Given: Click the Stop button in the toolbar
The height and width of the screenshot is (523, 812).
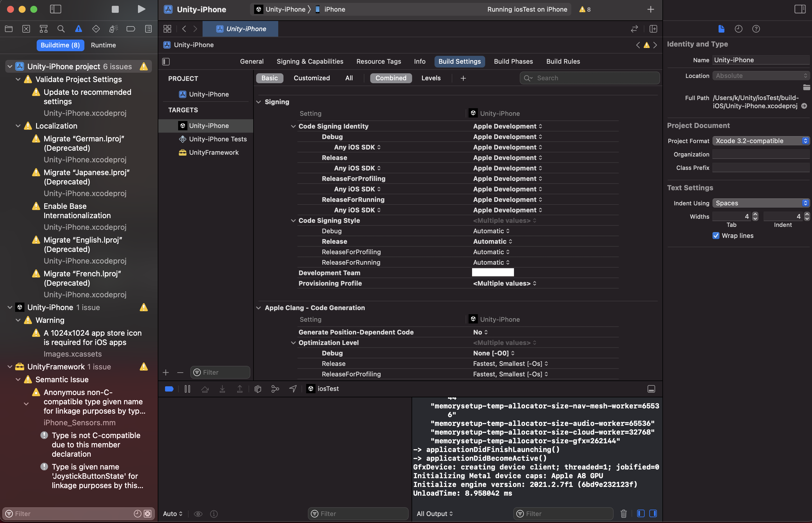Looking at the screenshot, I should click(x=115, y=9).
